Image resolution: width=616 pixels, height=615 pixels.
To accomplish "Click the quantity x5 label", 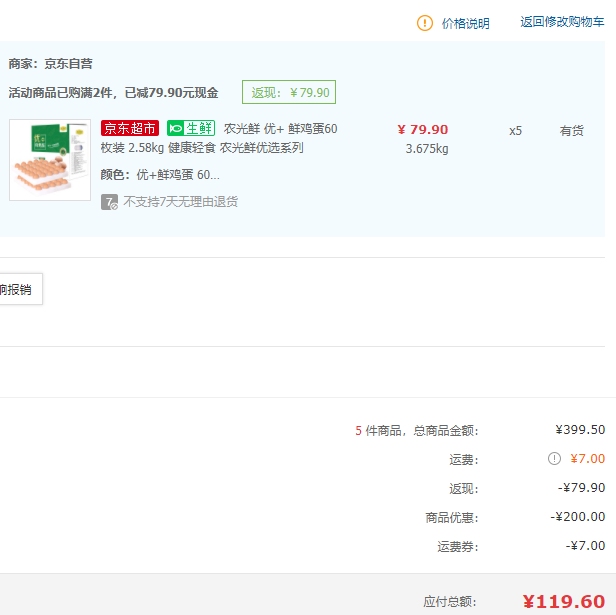I will (x=515, y=130).
